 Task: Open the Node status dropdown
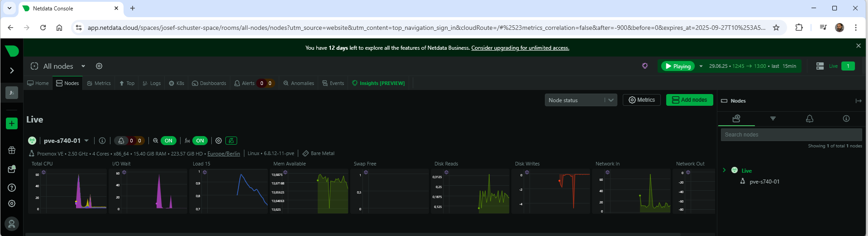(x=581, y=100)
